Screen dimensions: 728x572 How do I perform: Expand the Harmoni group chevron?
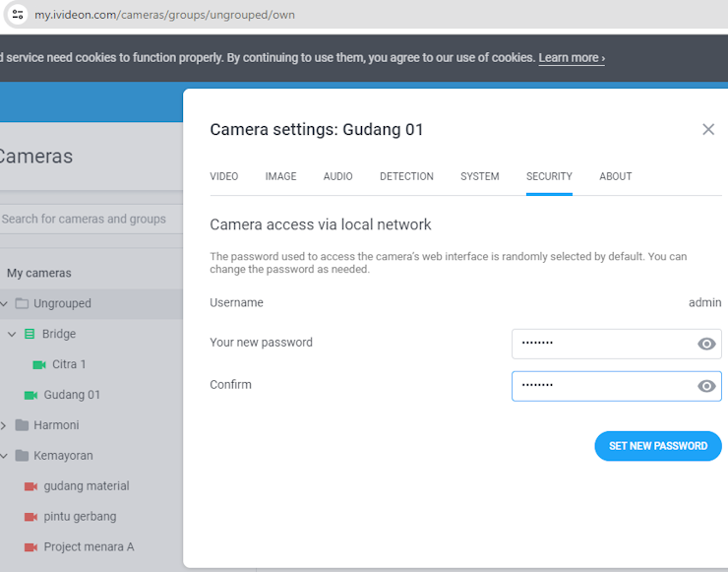click(3, 425)
